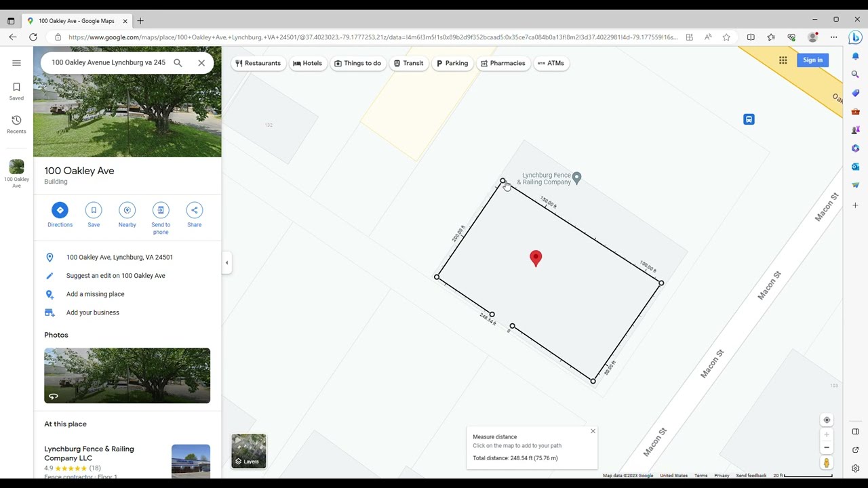
Task: Open the Edge Favorites list
Action: [x=771, y=37]
